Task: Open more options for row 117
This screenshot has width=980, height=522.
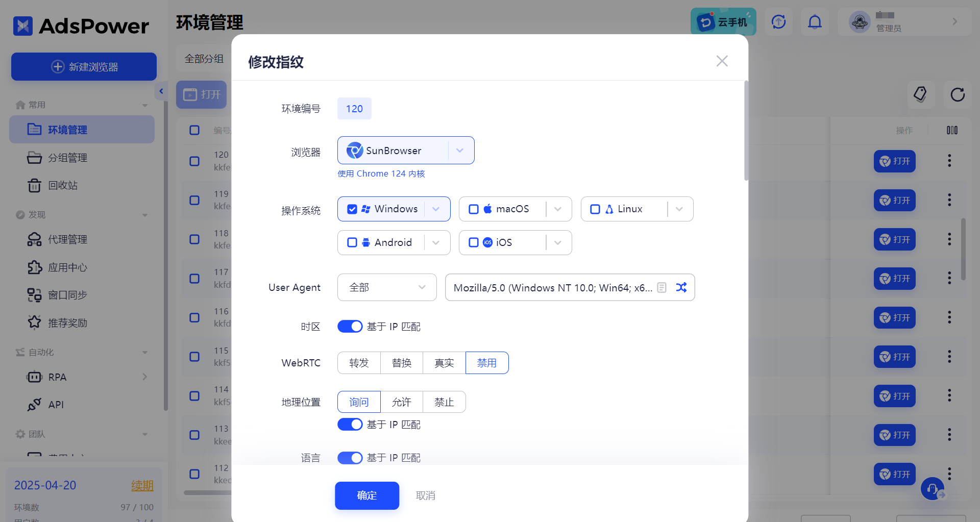Action: click(x=949, y=278)
